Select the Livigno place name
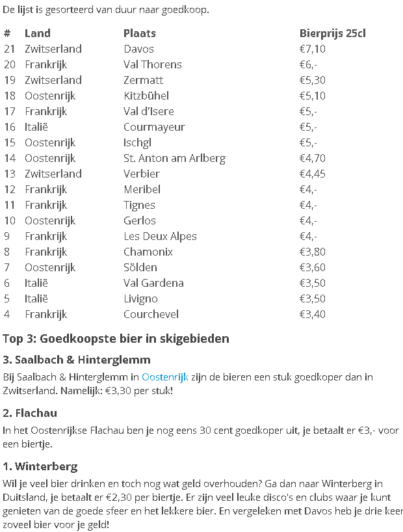Image resolution: width=403 pixels, height=532 pixels. [x=140, y=299]
